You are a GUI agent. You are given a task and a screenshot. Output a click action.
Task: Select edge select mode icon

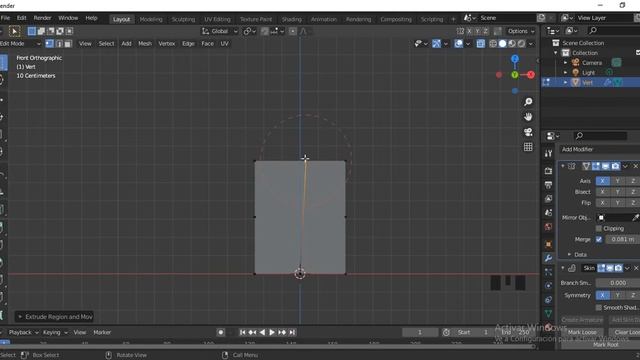point(59,44)
